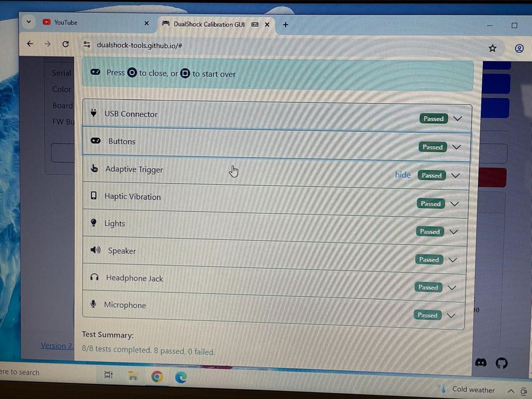View site information icon in address bar
The image size is (532, 399).
click(x=87, y=44)
